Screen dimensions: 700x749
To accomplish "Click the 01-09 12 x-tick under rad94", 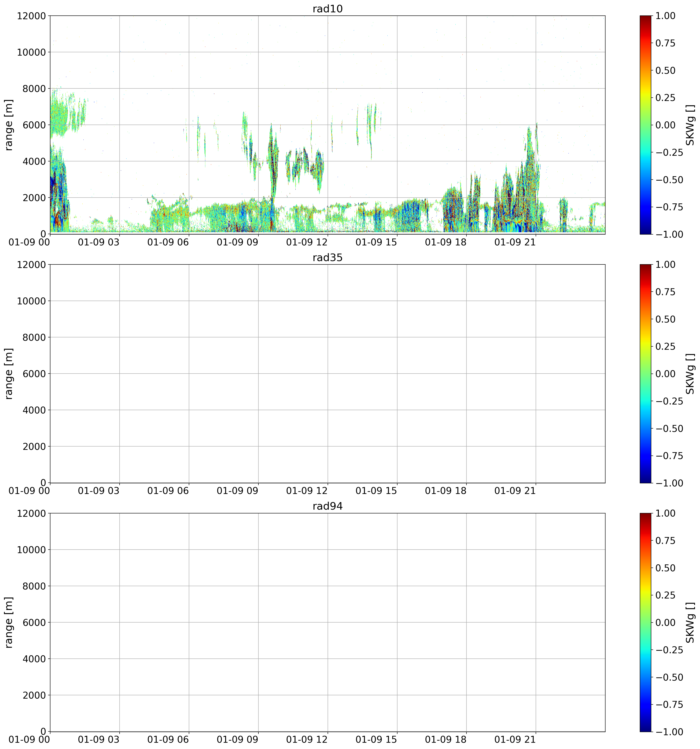I will point(307,740).
